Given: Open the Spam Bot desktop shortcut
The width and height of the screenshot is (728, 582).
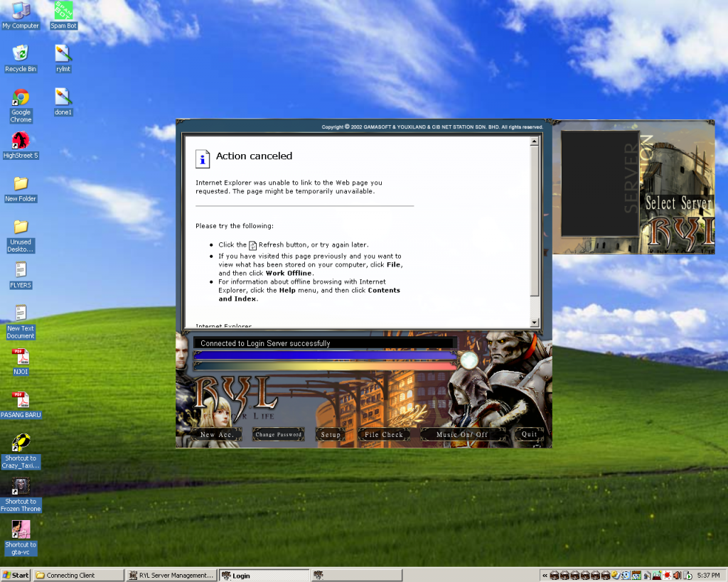Looking at the screenshot, I should click(63, 11).
